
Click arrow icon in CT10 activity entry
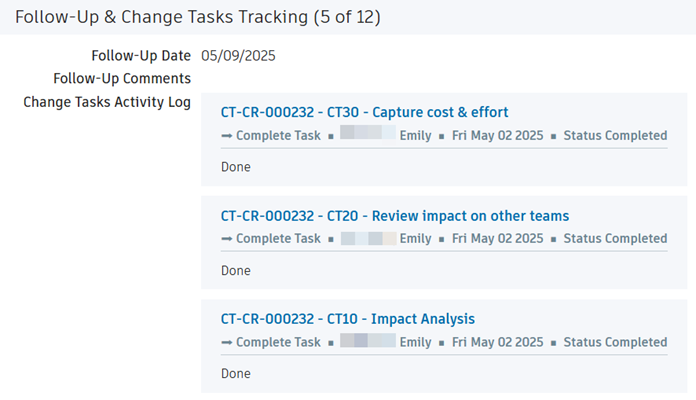[x=226, y=342]
